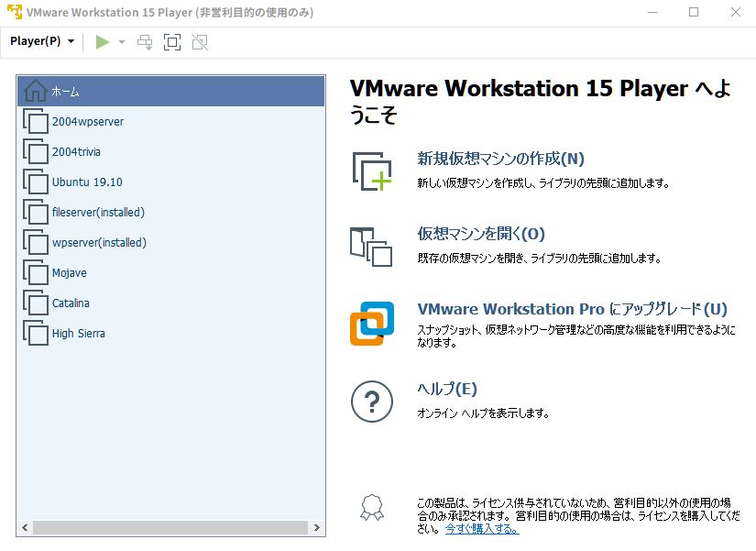Click the new virtual machine creation icon
Screen dimensions: 756x551
(370, 168)
